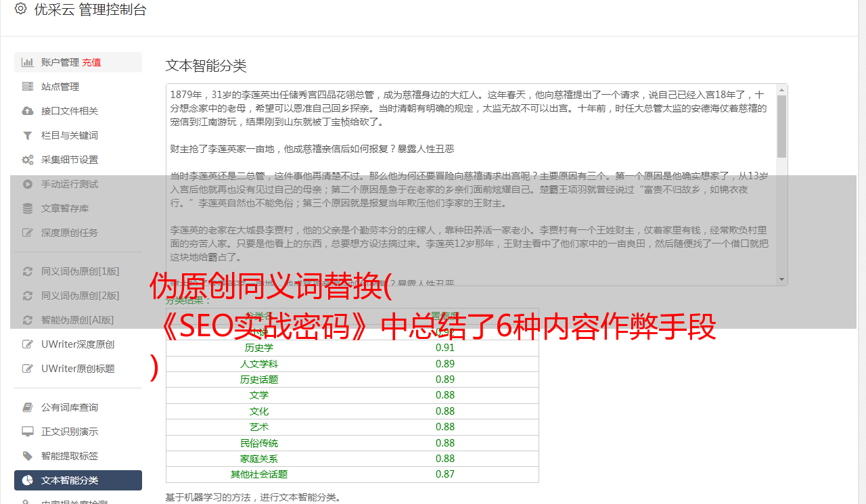The height and width of the screenshot is (504, 866).
Task: Click the cloud upload icon for 接口文件相关
Action: [x=28, y=111]
